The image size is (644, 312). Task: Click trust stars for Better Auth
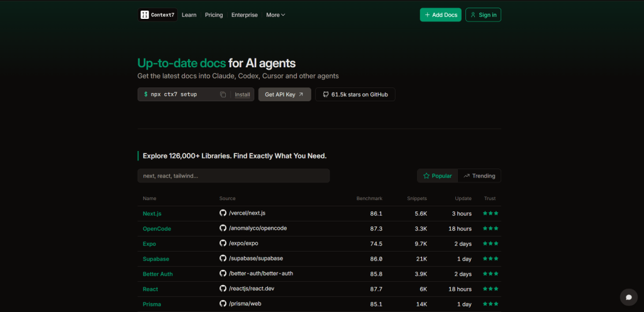pyautogui.click(x=491, y=274)
